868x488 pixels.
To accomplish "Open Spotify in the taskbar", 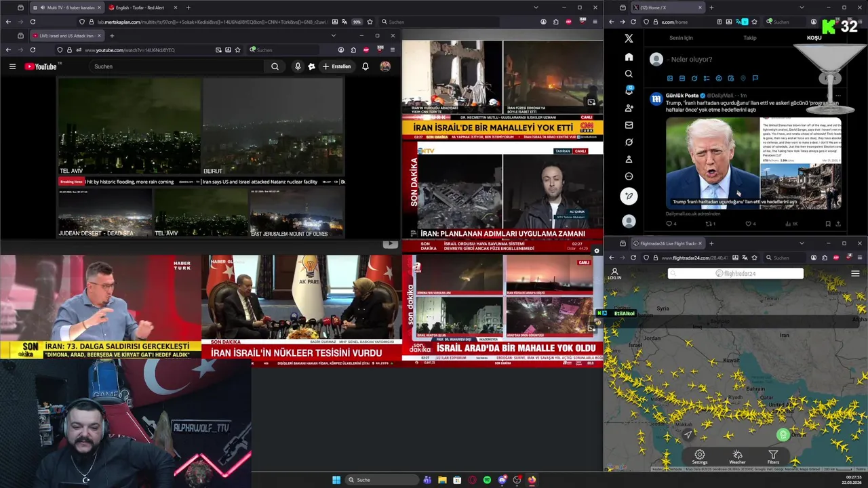I will coord(487,480).
